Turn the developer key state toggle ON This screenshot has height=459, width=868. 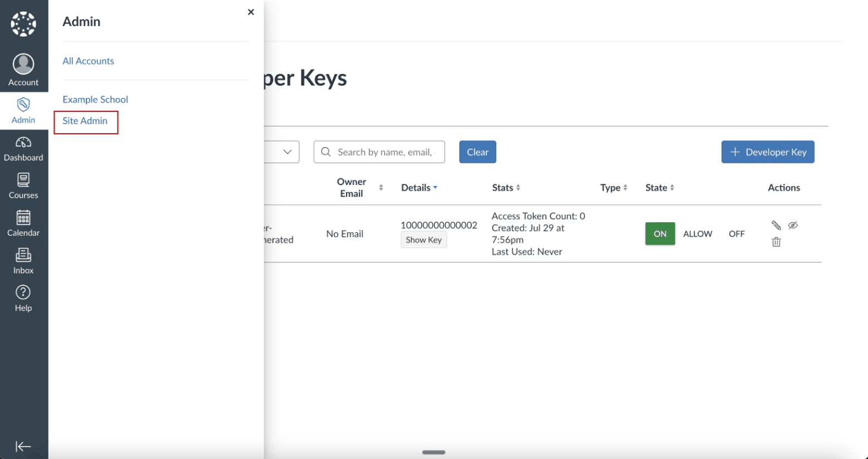coord(660,233)
